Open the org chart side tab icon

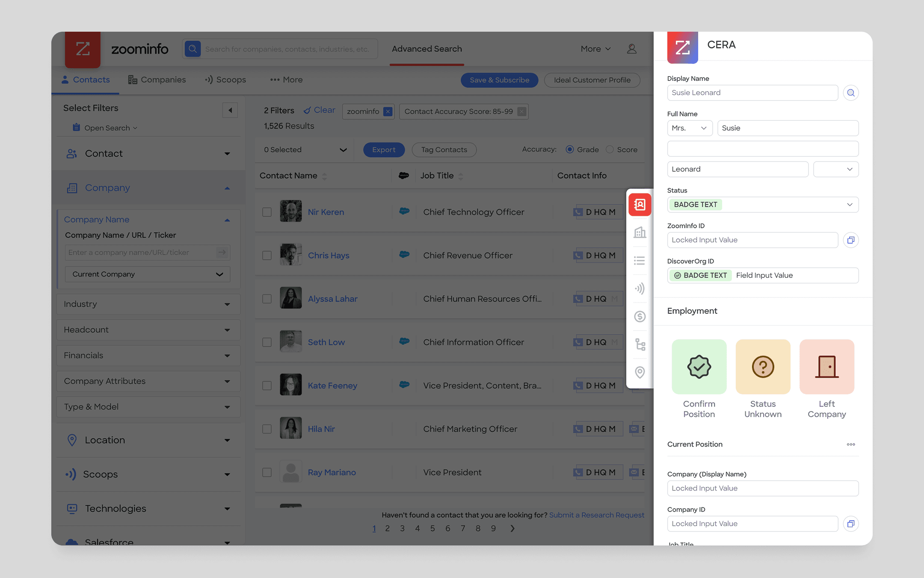tap(640, 345)
